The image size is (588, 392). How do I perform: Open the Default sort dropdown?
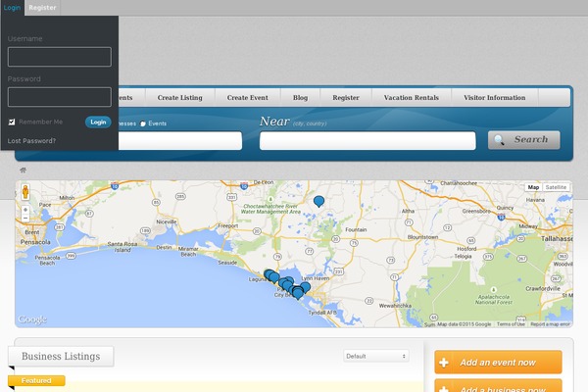[x=376, y=356]
